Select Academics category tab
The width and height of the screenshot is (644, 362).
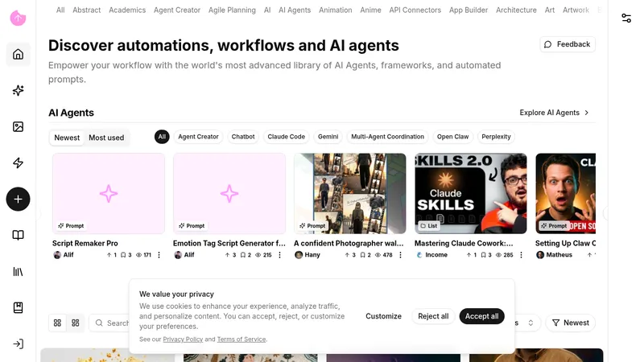(x=127, y=10)
